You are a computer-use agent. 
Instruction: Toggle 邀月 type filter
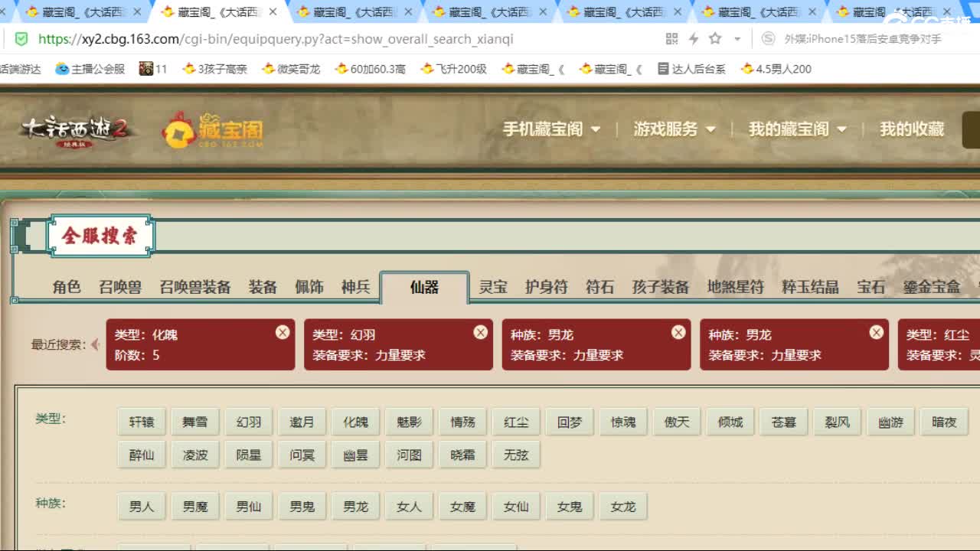pyautogui.click(x=302, y=422)
